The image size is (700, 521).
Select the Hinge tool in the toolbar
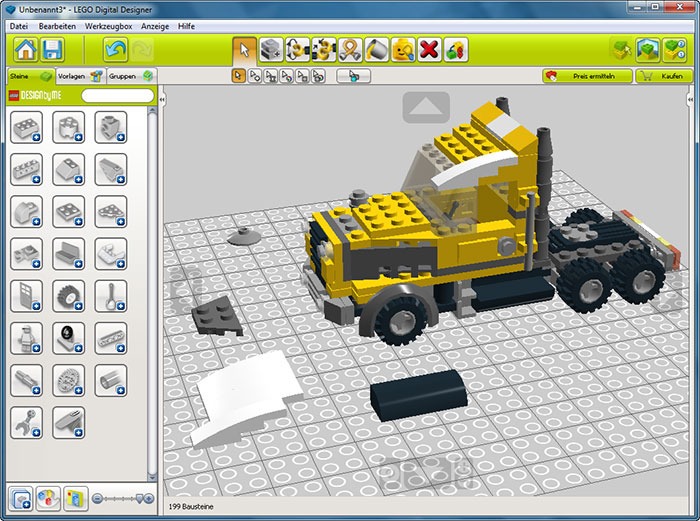[x=296, y=49]
